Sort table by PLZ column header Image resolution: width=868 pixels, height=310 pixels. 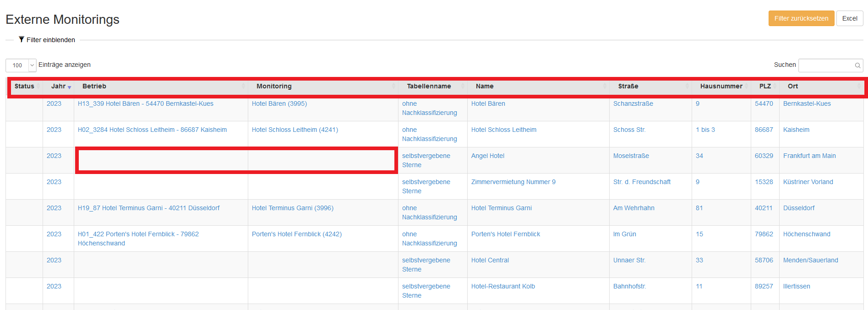[x=765, y=86]
